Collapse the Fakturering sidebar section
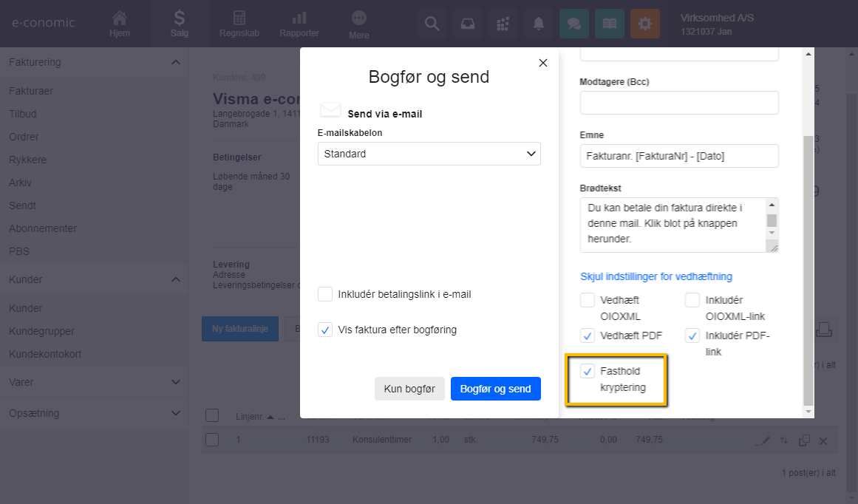This screenshot has width=858, height=504. 175,62
